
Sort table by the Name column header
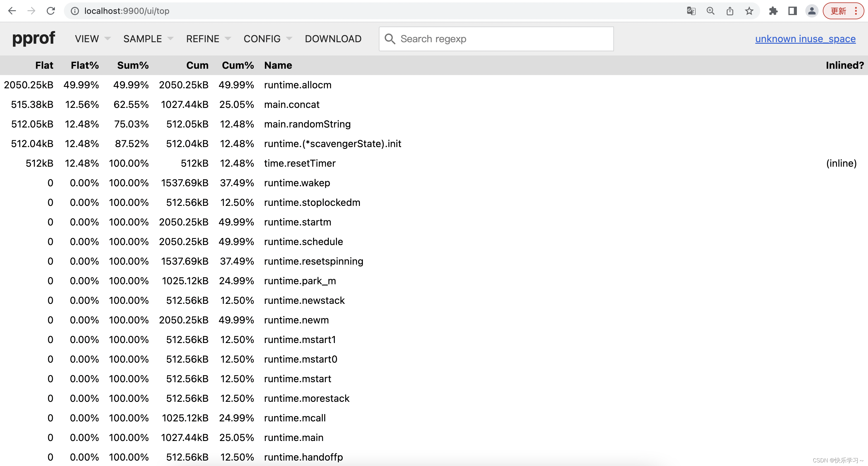point(278,65)
